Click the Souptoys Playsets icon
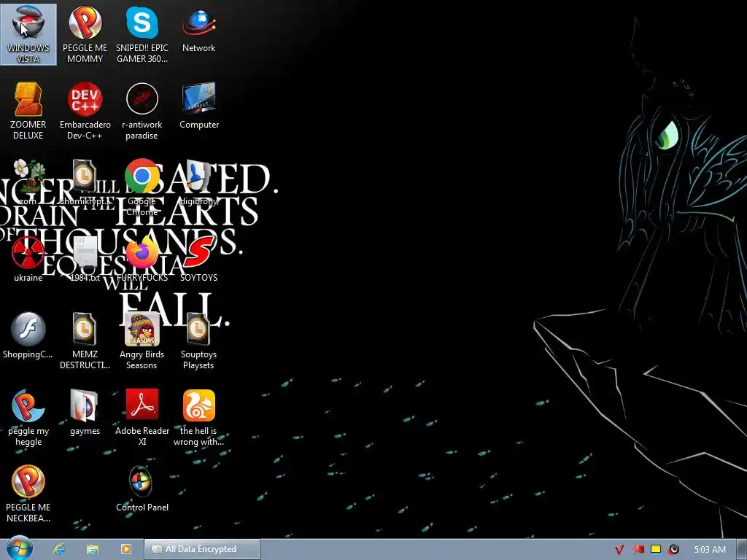747x560 pixels. click(x=198, y=341)
